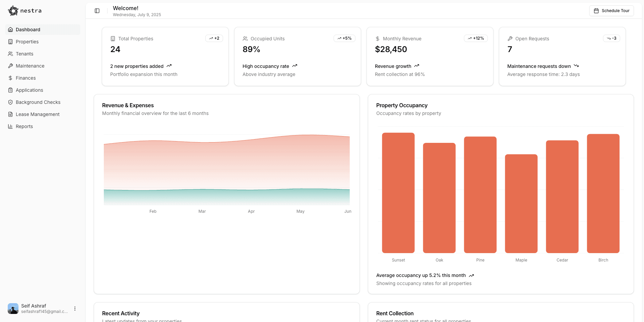644x322 pixels.
Task: Open Reports via the bar chart icon
Action: pos(10,126)
